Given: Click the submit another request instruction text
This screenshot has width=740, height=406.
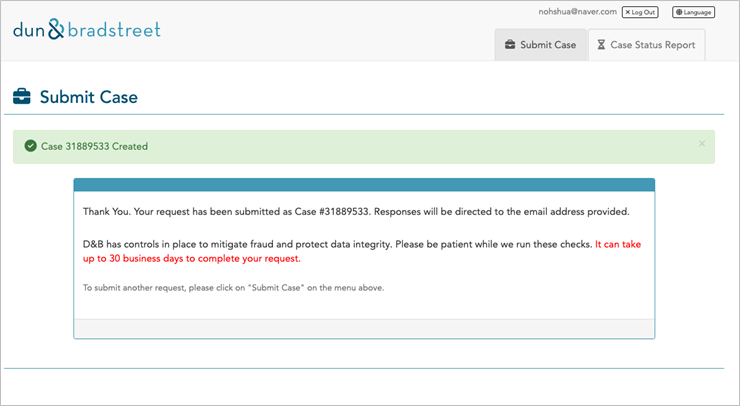Looking at the screenshot, I should (234, 288).
